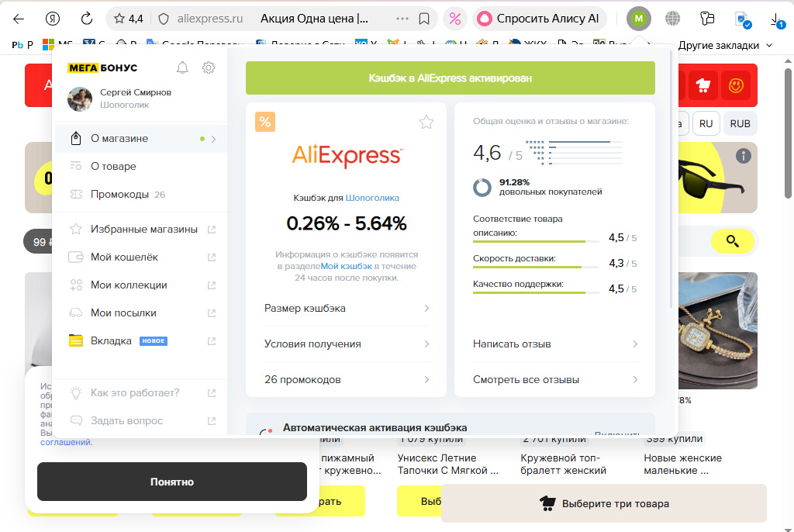Click the page vertical scrollbar
794x532 pixels.
pos(788,133)
